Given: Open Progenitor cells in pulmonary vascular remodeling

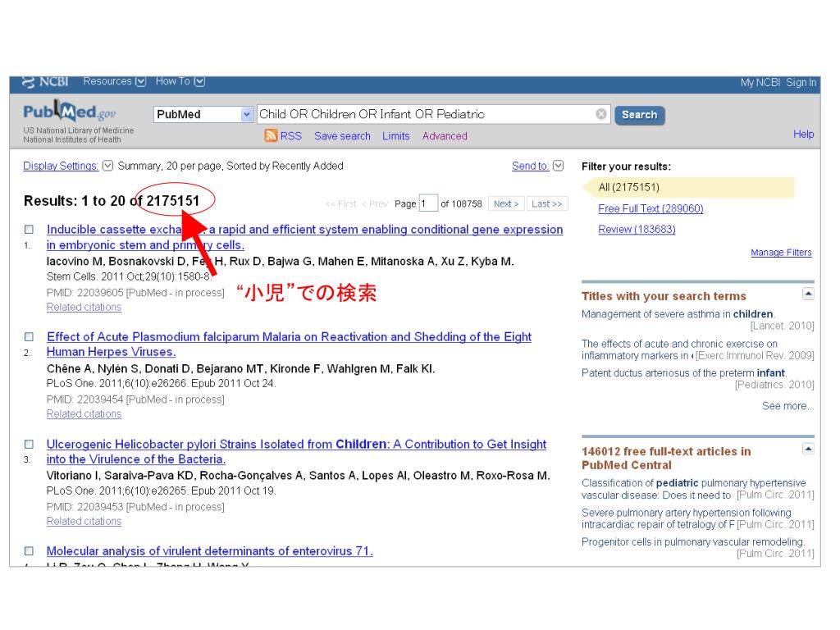Looking at the screenshot, I should click(x=693, y=541).
